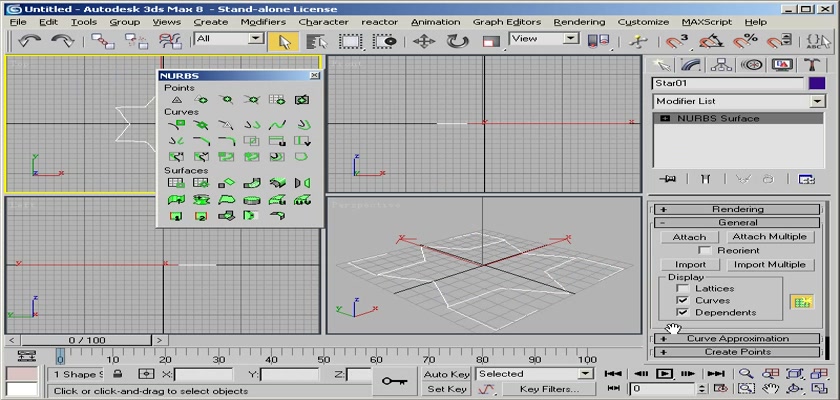Open the File menu
The image size is (840, 400).
[18, 22]
